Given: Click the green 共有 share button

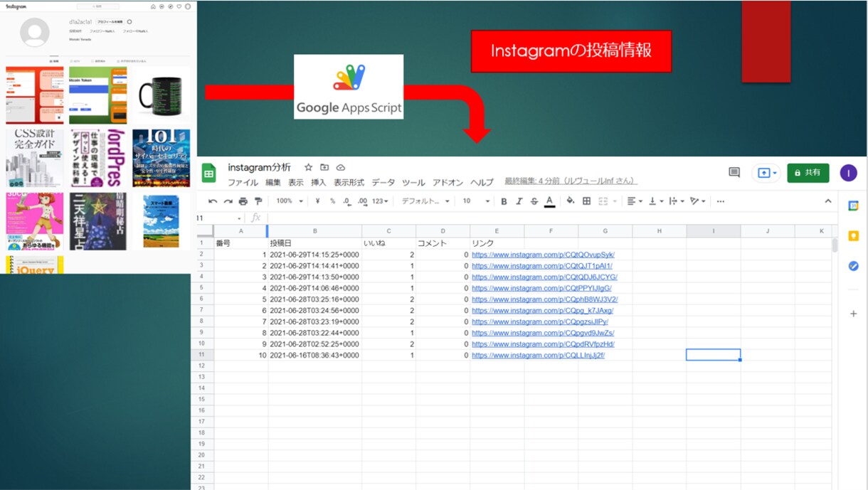Looking at the screenshot, I should coord(808,173).
